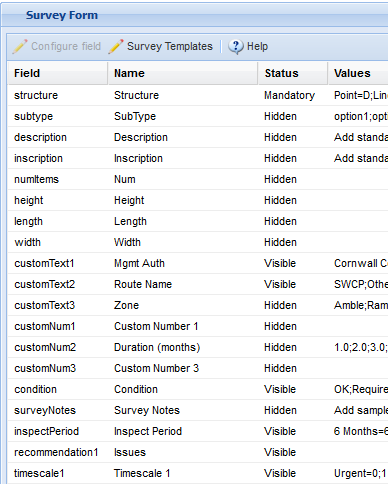The height and width of the screenshot is (484, 388).
Task: Click the Num name cell
Action: pos(183,179)
